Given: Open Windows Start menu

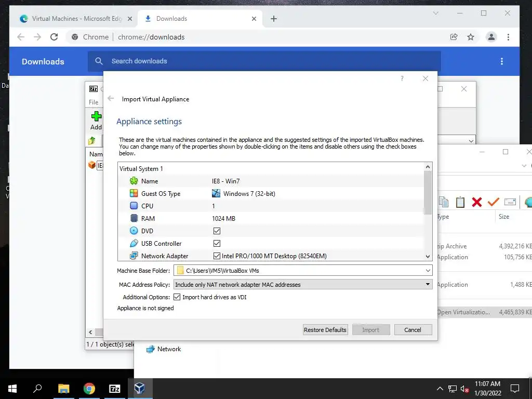Looking at the screenshot, I should pos(12,388).
